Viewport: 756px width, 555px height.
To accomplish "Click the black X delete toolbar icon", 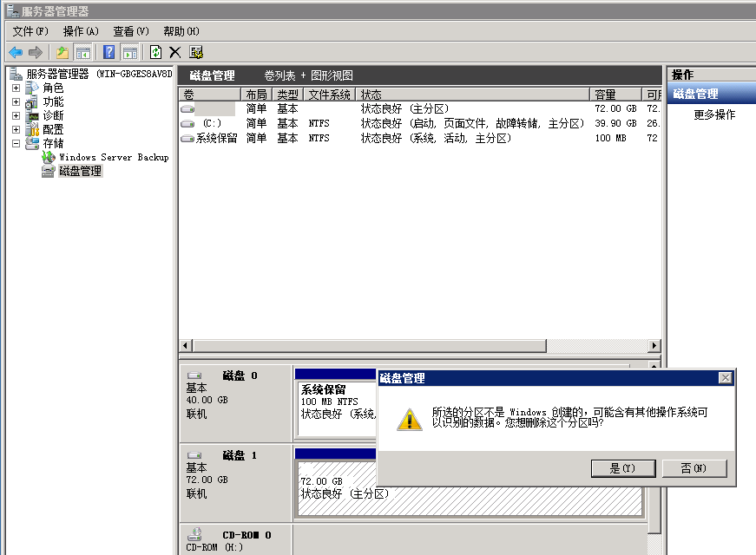I will click(174, 52).
